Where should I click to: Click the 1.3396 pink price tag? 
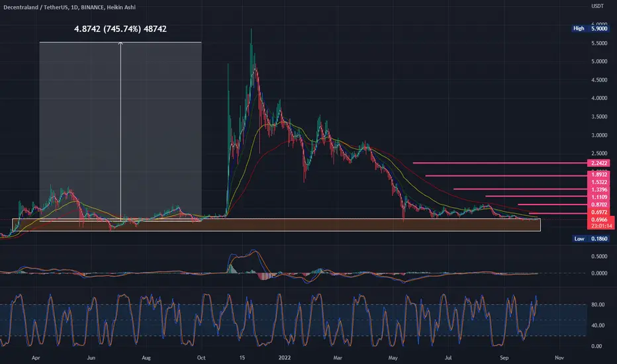(599, 190)
